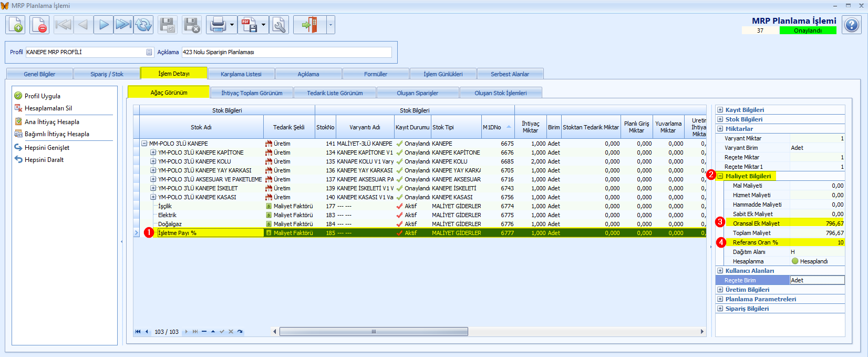The height and width of the screenshot is (357, 868).
Task: Click the Stok Adı column header
Action: click(201, 127)
